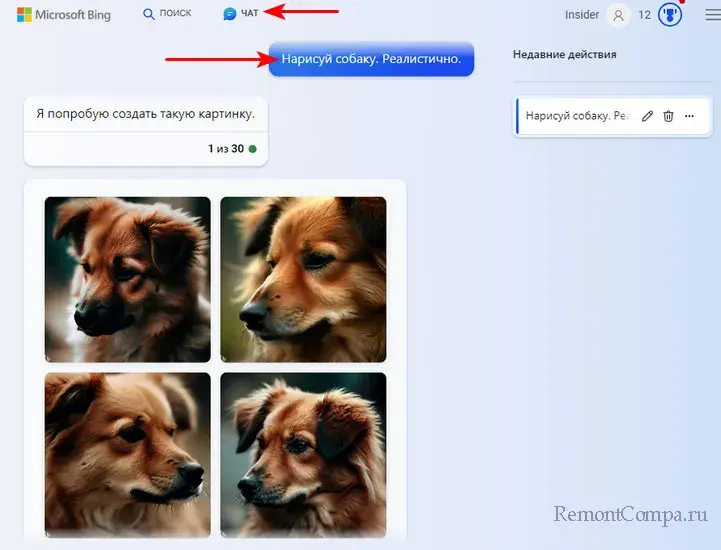Click the user profile avatar icon
The width and height of the screenshot is (721, 550).
coord(620,15)
